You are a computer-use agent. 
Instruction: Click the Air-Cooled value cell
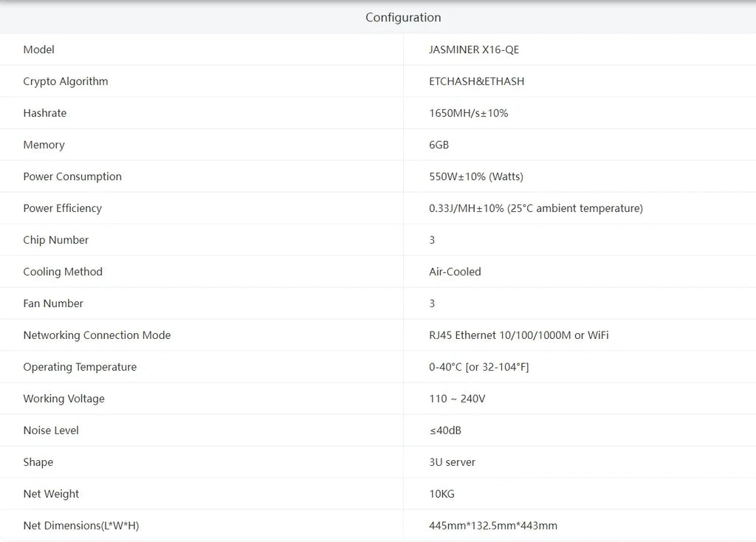click(x=455, y=272)
